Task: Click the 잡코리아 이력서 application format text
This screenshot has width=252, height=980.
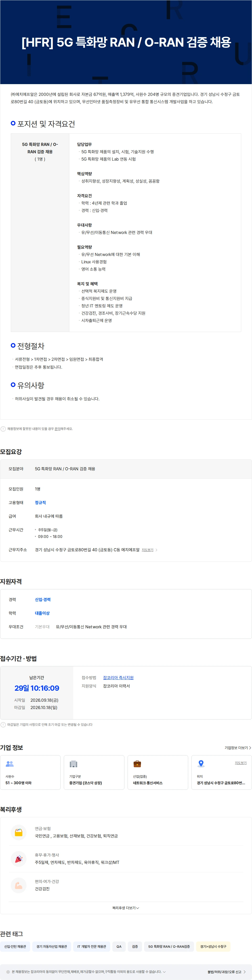Action: click(116, 686)
